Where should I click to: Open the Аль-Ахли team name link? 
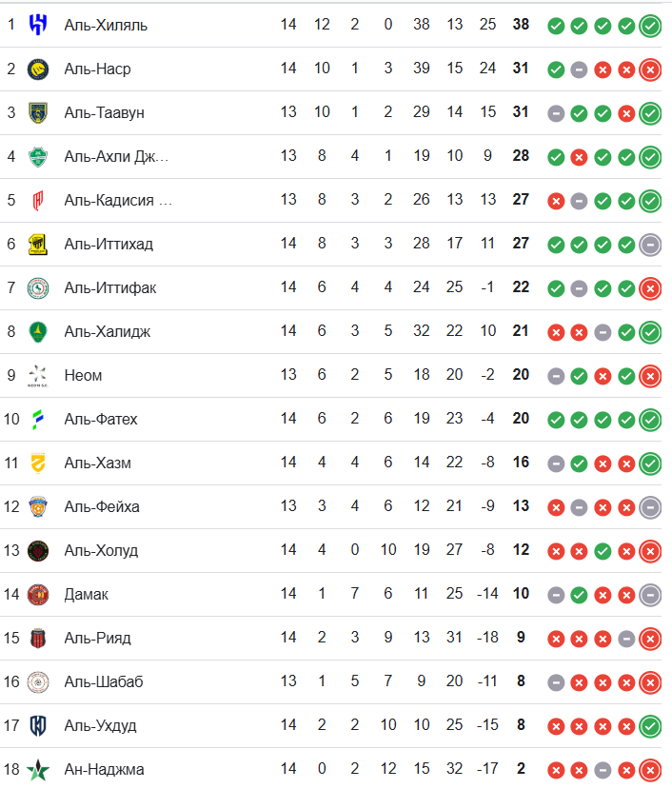click(x=116, y=156)
